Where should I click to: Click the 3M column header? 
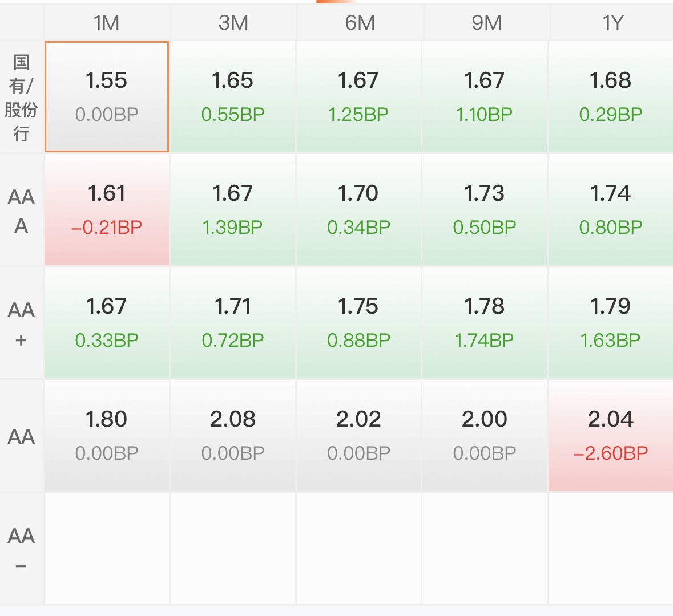click(x=233, y=22)
